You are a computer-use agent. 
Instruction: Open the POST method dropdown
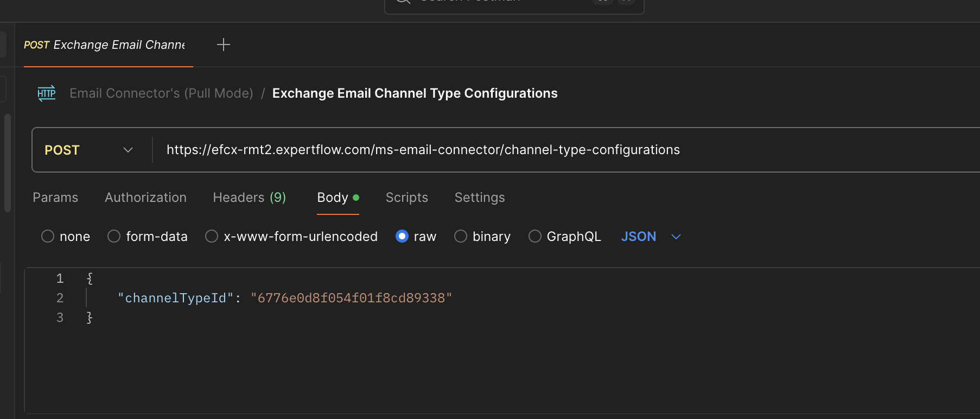[x=90, y=150]
